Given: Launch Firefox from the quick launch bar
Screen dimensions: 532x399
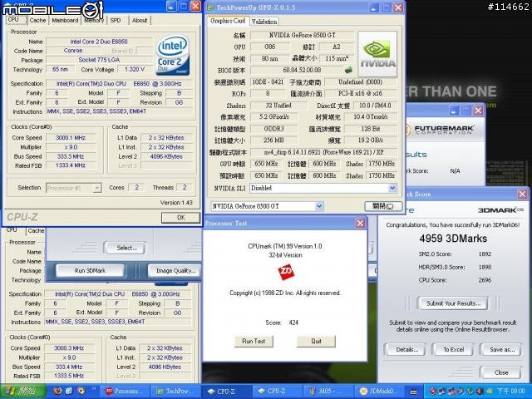Looking at the screenshot, I should 57,391.
